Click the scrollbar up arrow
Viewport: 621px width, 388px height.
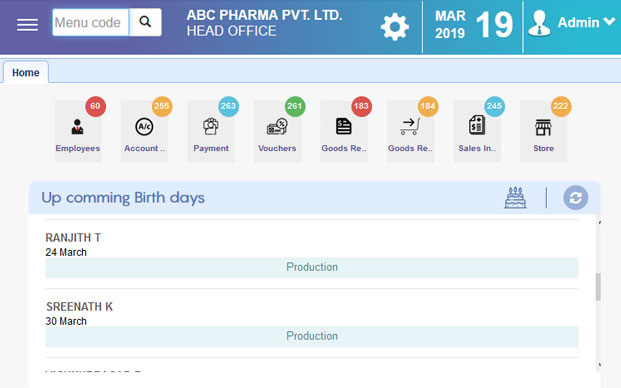[599, 223]
